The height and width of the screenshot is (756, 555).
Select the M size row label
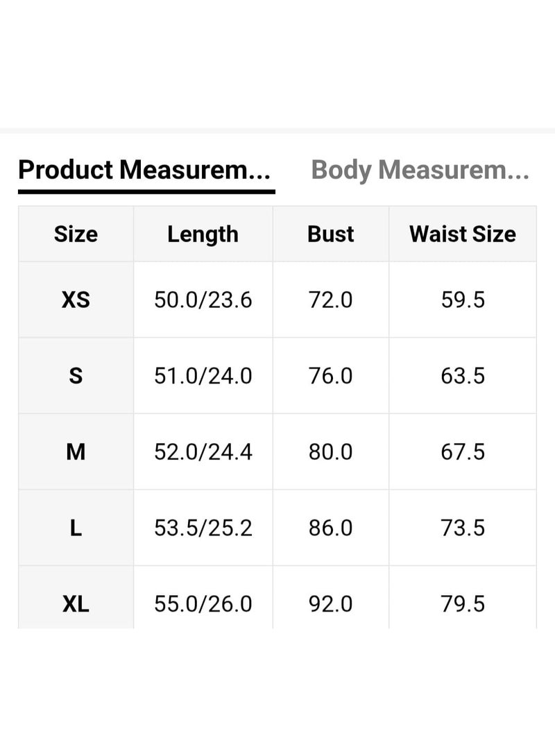pos(75,452)
